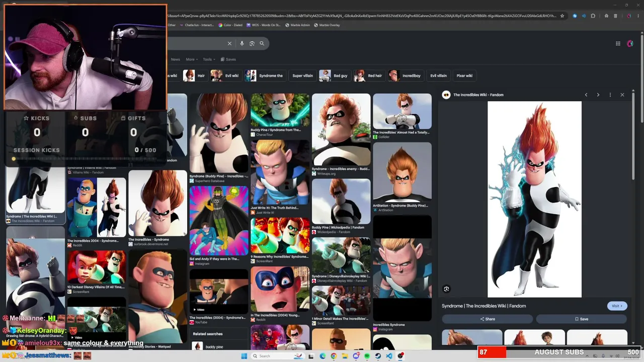Open Buddy Pine / Syndrome CharacTour thumbnail
This screenshot has height=362, width=644.
tap(280, 110)
